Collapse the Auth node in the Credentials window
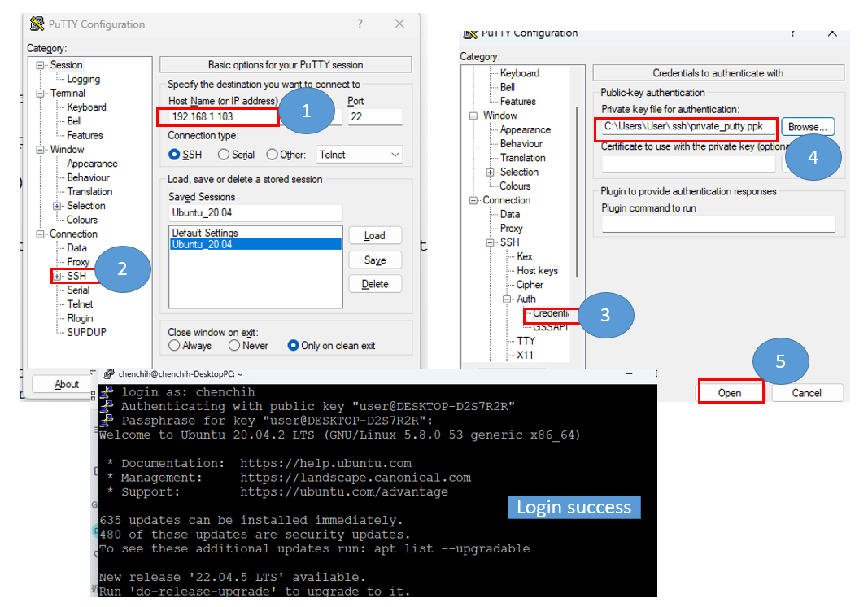The height and width of the screenshot is (607, 868). point(507,299)
